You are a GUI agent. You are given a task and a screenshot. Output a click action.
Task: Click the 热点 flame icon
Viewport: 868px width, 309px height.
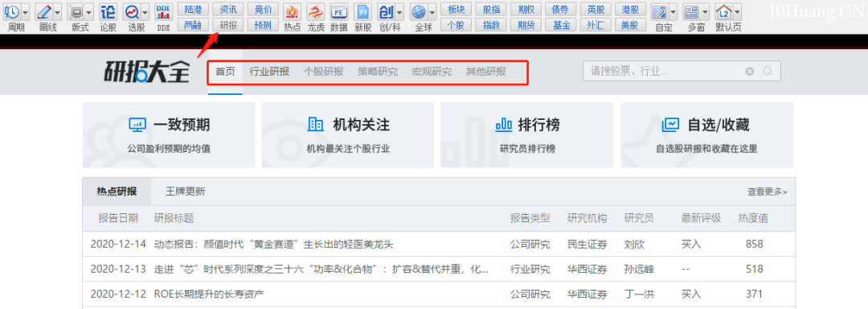pyautogui.click(x=293, y=11)
